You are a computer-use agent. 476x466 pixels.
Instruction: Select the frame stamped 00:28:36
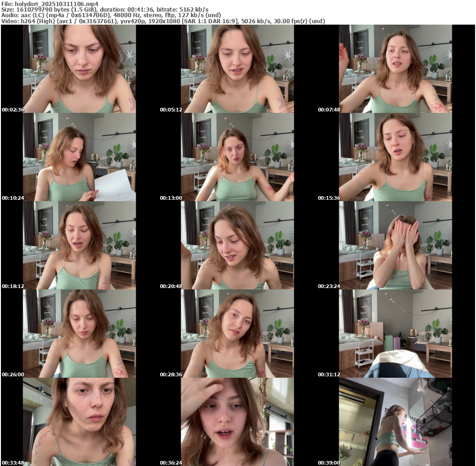click(x=238, y=334)
